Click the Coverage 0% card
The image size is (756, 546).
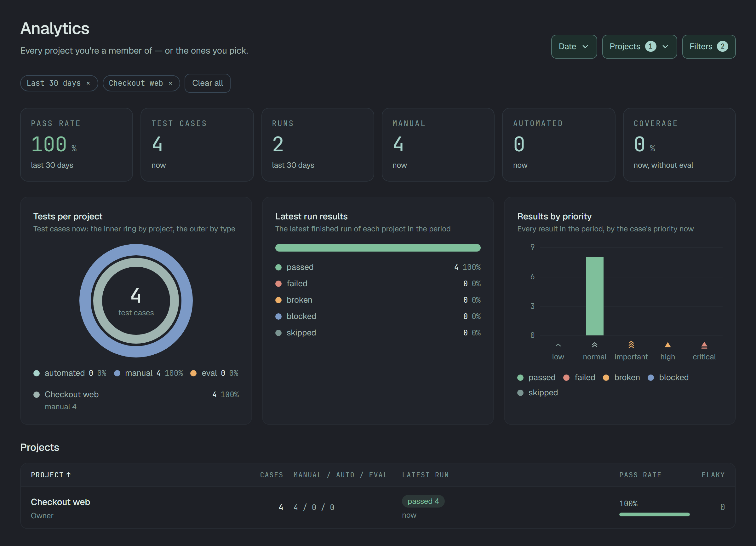pos(679,144)
